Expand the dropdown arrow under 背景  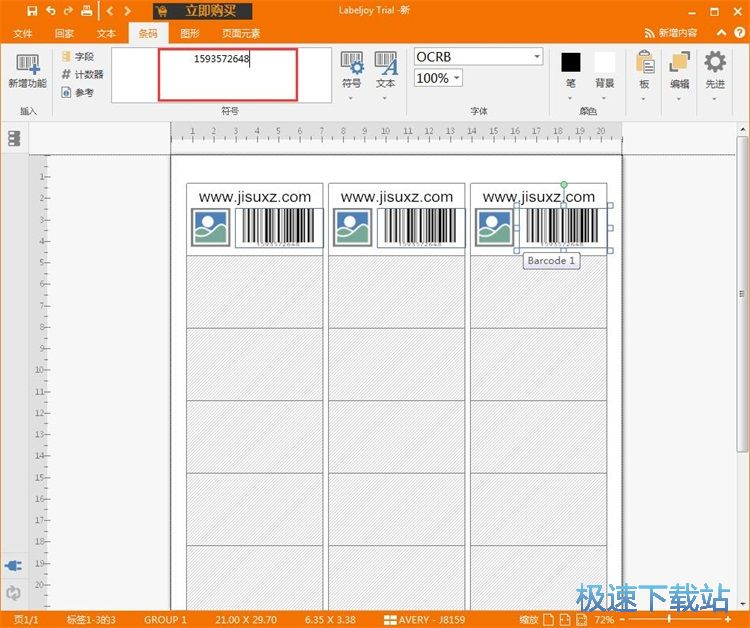point(604,99)
